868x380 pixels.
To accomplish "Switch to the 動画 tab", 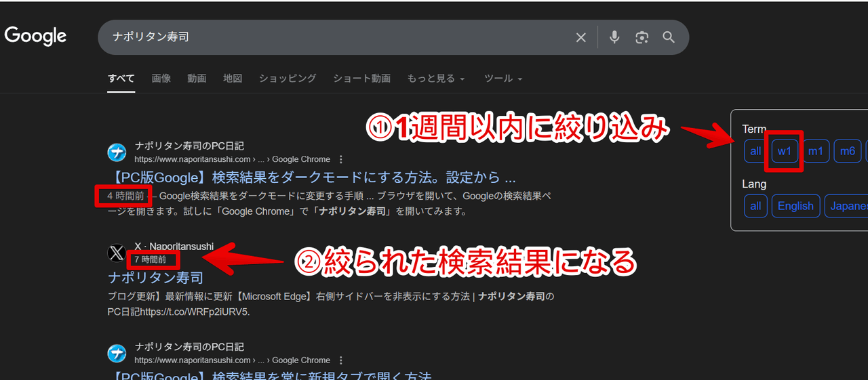I will click(x=197, y=78).
